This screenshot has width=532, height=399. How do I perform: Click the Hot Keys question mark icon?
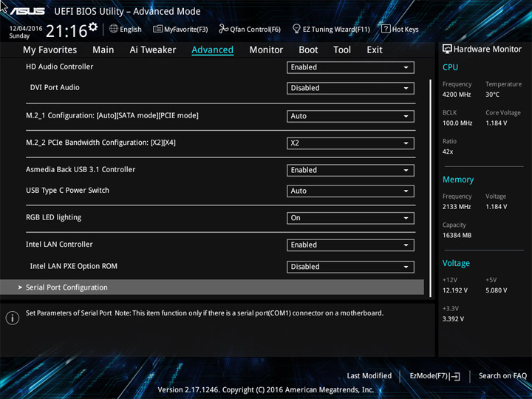(386, 29)
